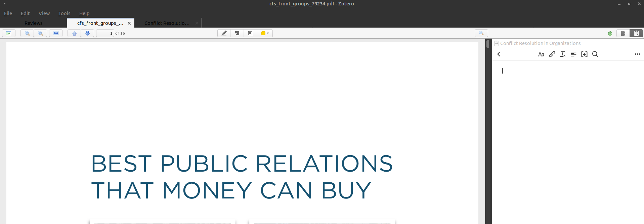Image resolution: width=644 pixels, height=224 pixels.
Task: Click the zoom out magnifier icon
Action: pyautogui.click(x=27, y=33)
